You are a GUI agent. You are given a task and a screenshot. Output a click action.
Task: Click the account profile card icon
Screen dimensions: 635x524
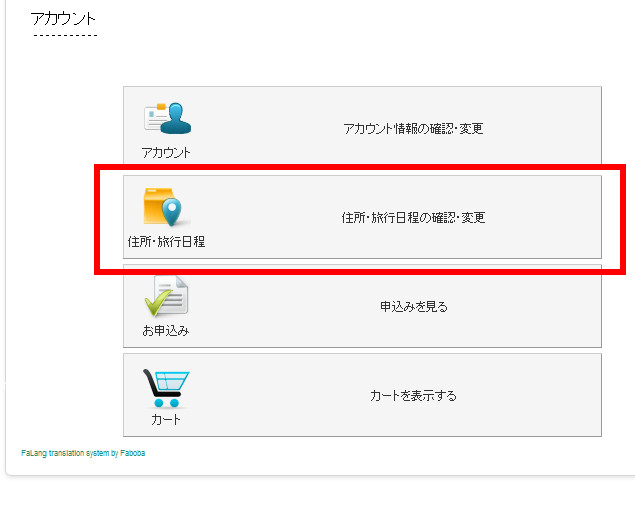click(167, 118)
